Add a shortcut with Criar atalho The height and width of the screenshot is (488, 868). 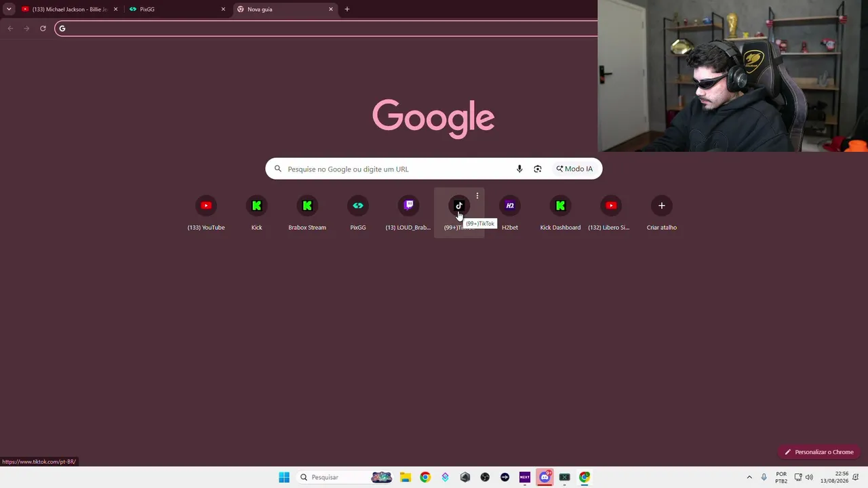click(x=662, y=213)
